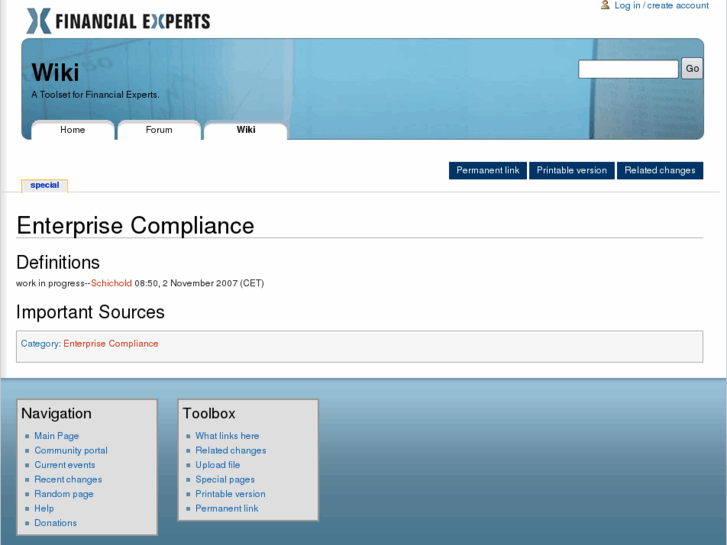Screen dimensions: 727x545
Task: Open Related changes in the Toolbox
Action: 231,450
